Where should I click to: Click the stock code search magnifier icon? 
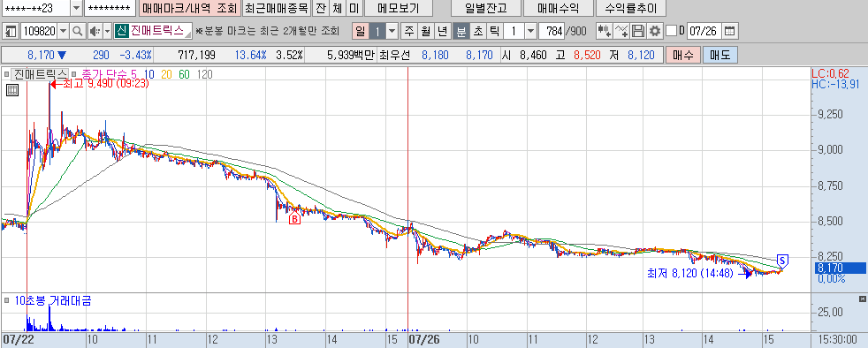(78, 31)
